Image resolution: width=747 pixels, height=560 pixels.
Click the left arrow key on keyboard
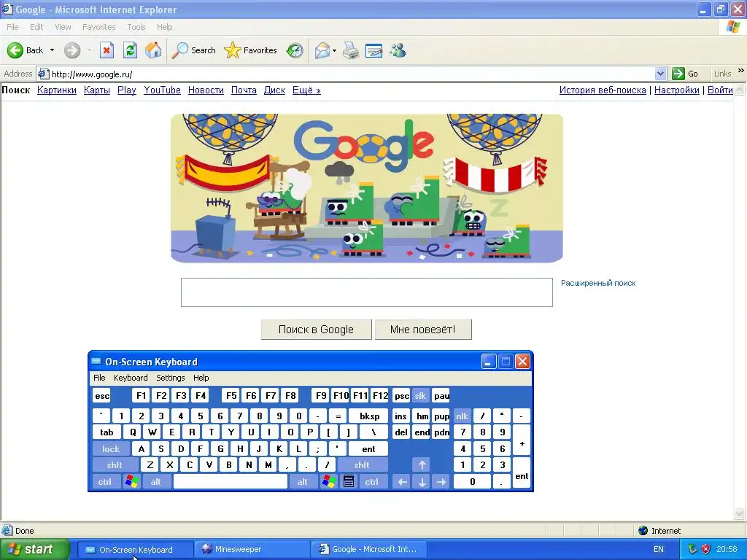(402, 481)
